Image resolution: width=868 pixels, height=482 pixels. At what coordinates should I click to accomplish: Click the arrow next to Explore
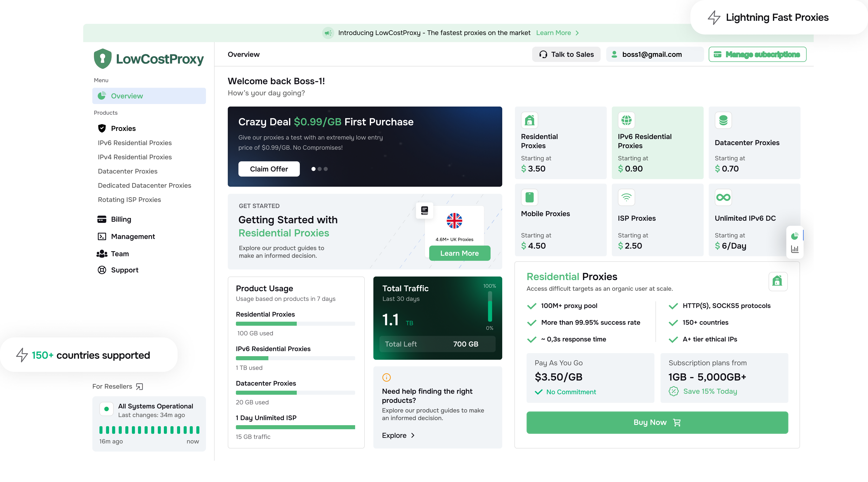[413, 435]
